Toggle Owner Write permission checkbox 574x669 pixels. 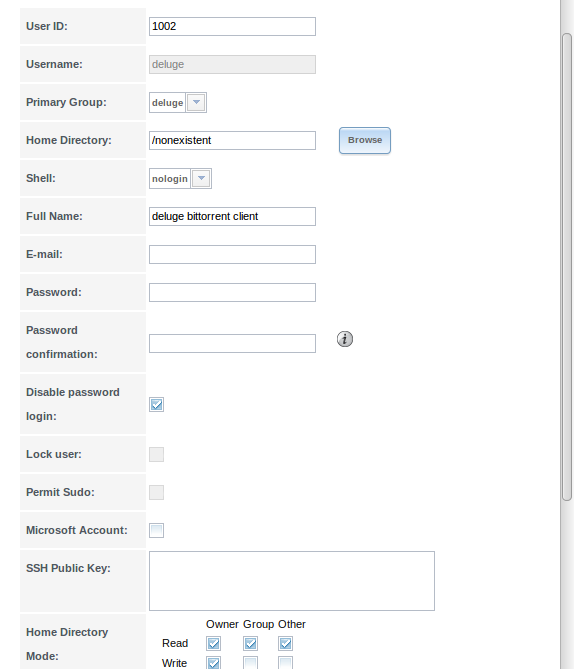tap(213, 663)
